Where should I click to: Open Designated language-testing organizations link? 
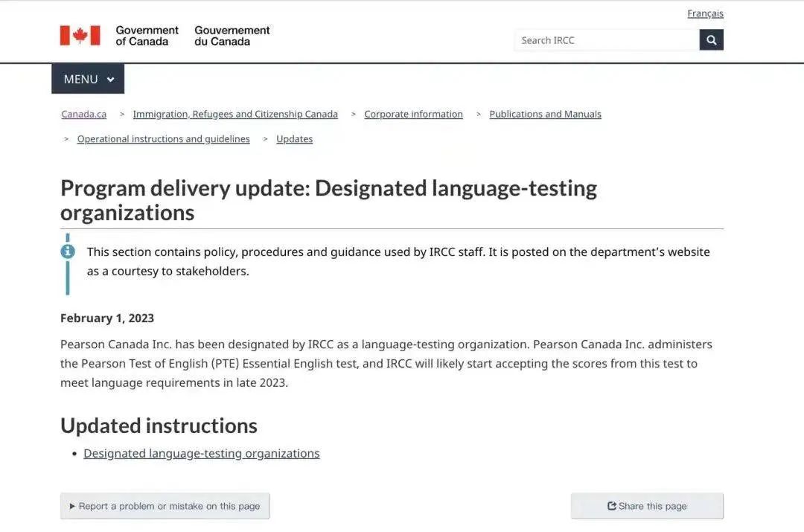click(202, 454)
